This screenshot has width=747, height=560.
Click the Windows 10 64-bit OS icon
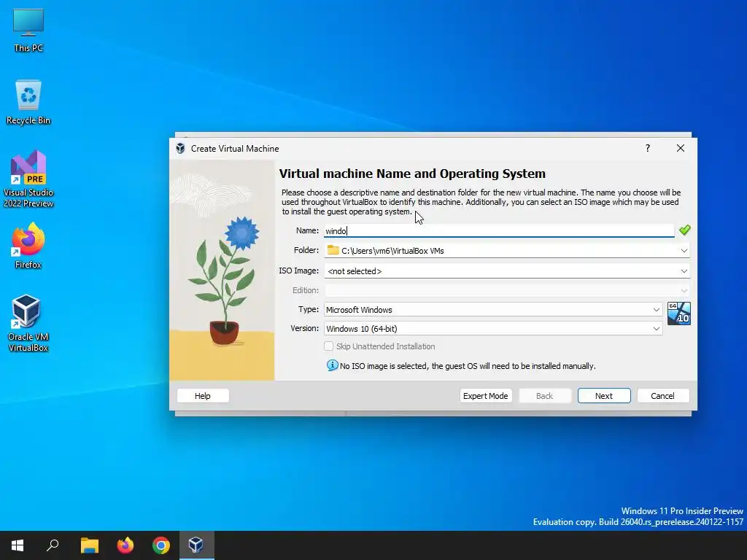coord(679,314)
